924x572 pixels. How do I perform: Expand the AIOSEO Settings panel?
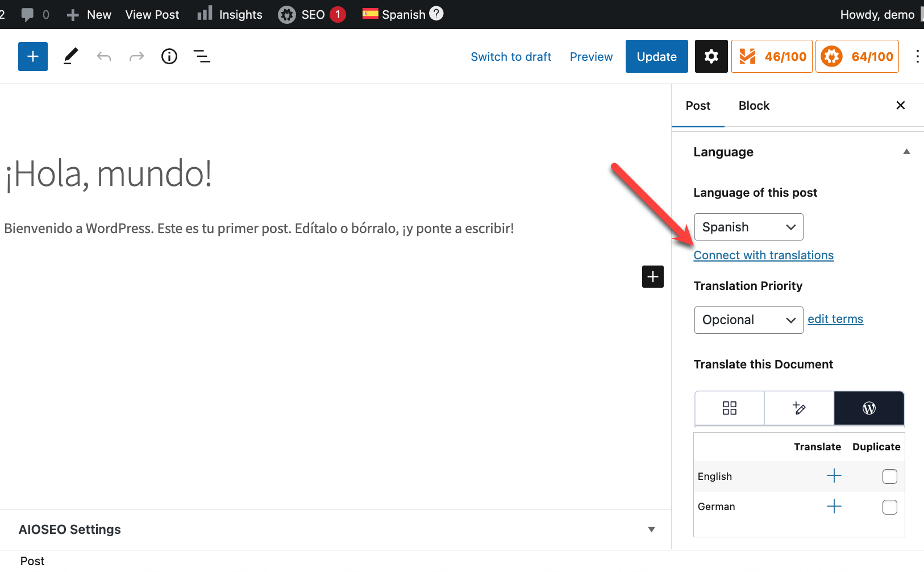(x=651, y=529)
